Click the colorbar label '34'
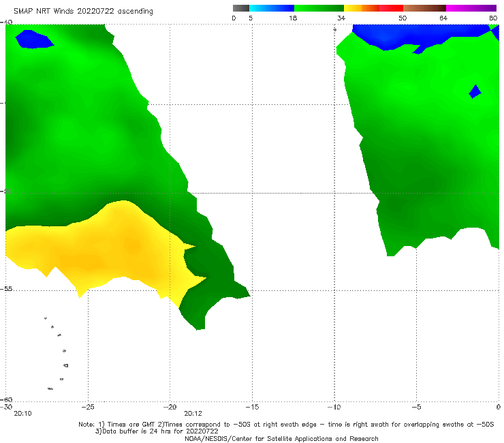The width and height of the screenshot is (504, 443). (x=341, y=18)
